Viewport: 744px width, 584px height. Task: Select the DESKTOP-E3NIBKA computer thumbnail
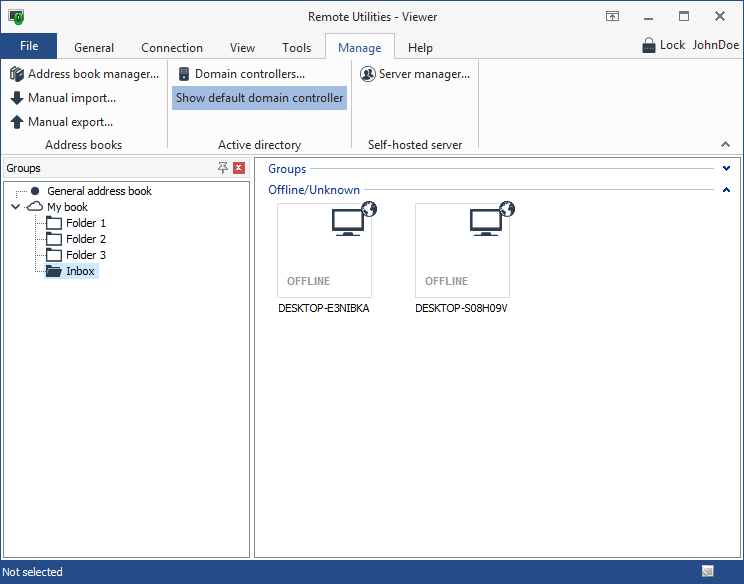pyautogui.click(x=325, y=250)
